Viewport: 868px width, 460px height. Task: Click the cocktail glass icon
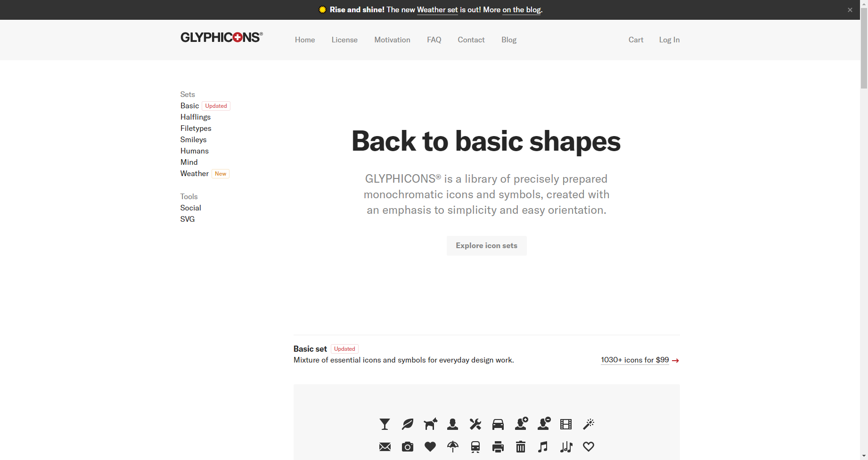pos(385,424)
